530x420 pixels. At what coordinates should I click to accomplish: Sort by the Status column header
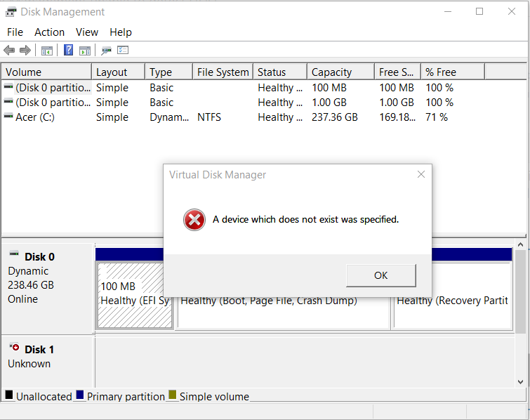coord(280,72)
